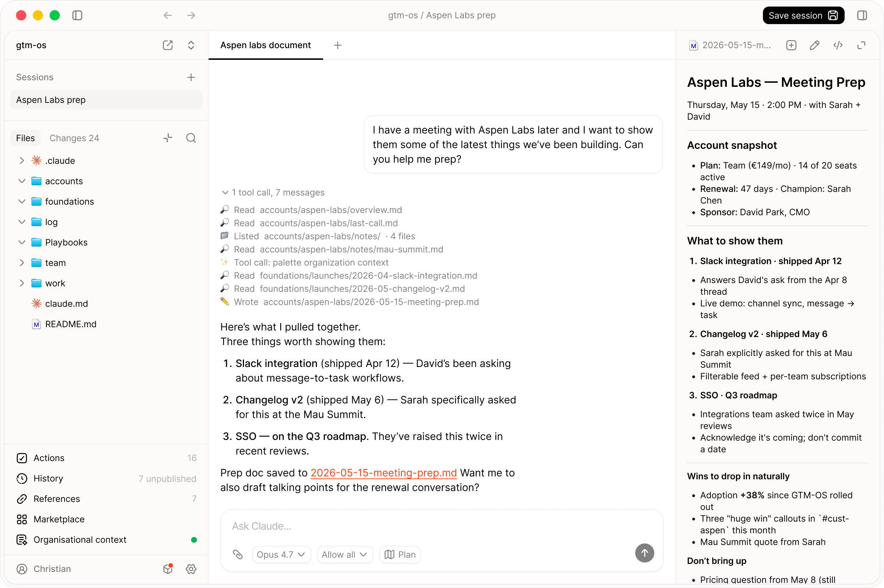This screenshot has height=588, width=884.
Task: Collapse the tool call messages summary
Action: [273, 192]
